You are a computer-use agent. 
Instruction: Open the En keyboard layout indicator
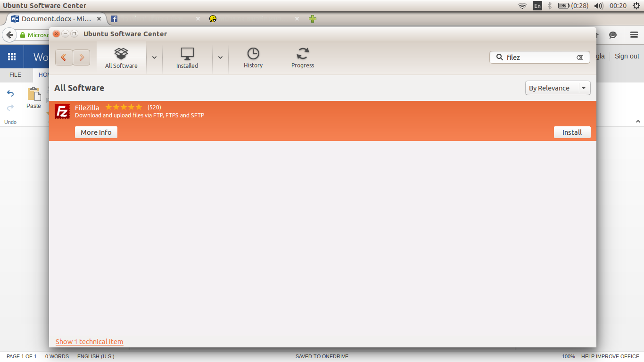537,6
